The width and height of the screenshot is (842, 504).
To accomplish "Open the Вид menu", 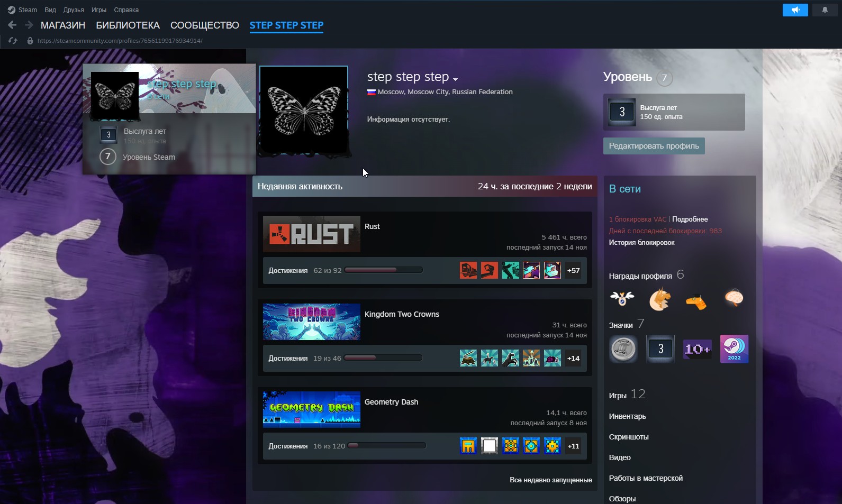I will [x=50, y=10].
